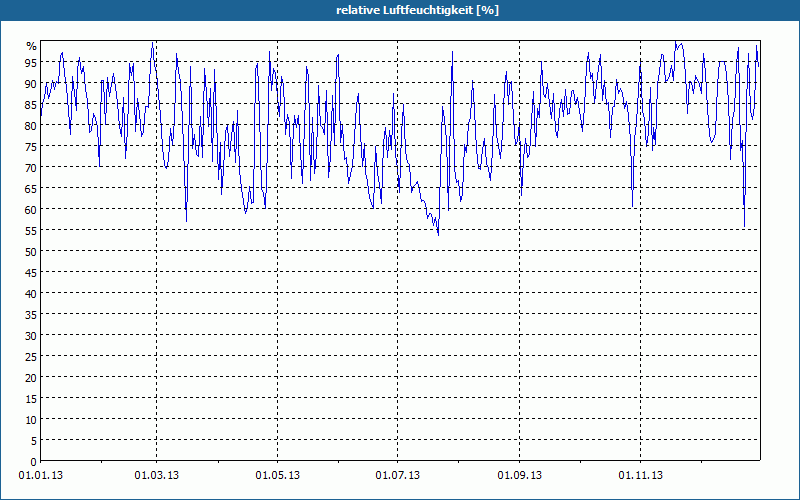Click the 5 value on the y-axis
This screenshot has width=800, height=500.
[x=34, y=441]
